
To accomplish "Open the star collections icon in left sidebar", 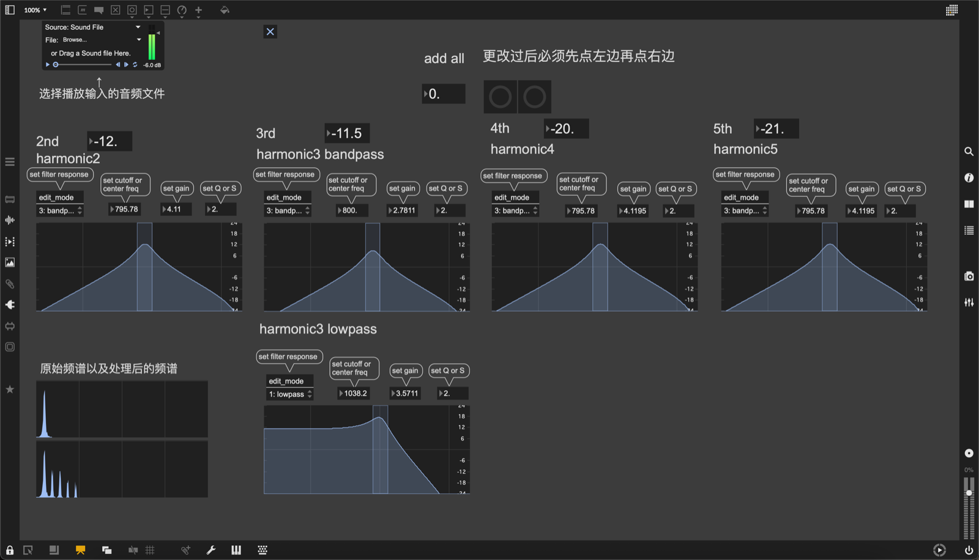I will click(x=10, y=389).
